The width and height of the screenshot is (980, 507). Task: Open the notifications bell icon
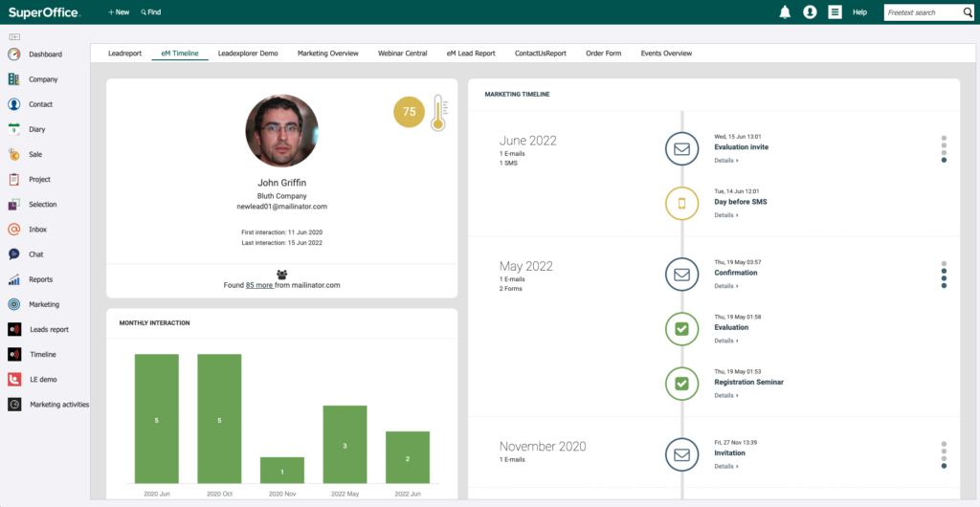coord(785,11)
